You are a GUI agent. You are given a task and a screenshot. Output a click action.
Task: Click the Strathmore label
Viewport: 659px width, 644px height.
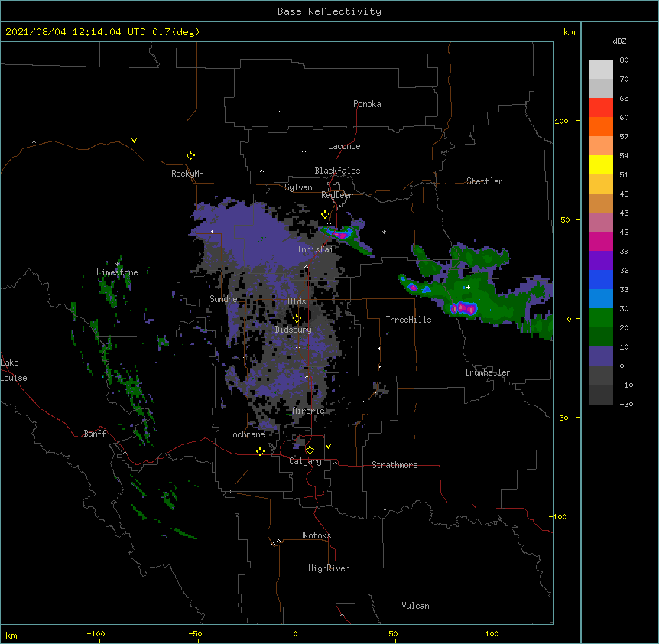394,465
